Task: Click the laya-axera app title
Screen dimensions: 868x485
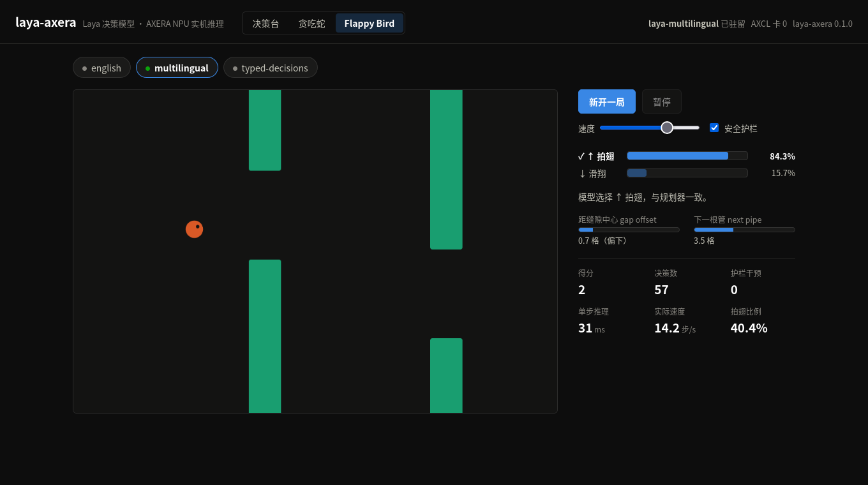Action: pos(46,22)
